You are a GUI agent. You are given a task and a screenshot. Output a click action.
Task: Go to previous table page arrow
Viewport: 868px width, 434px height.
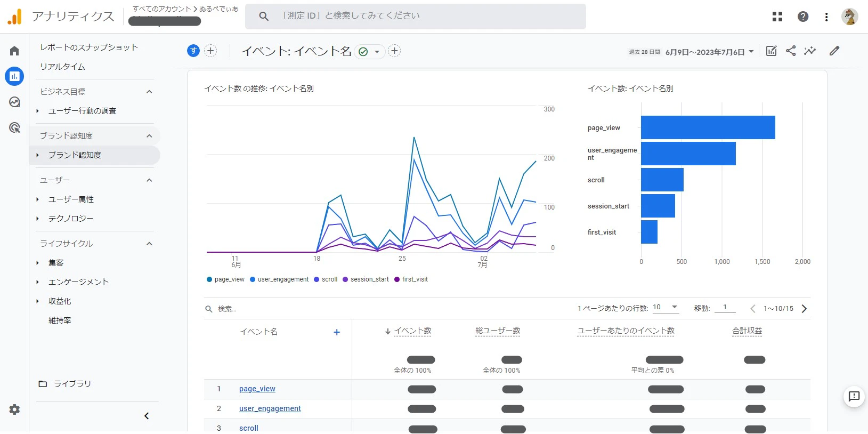click(753, 309)
